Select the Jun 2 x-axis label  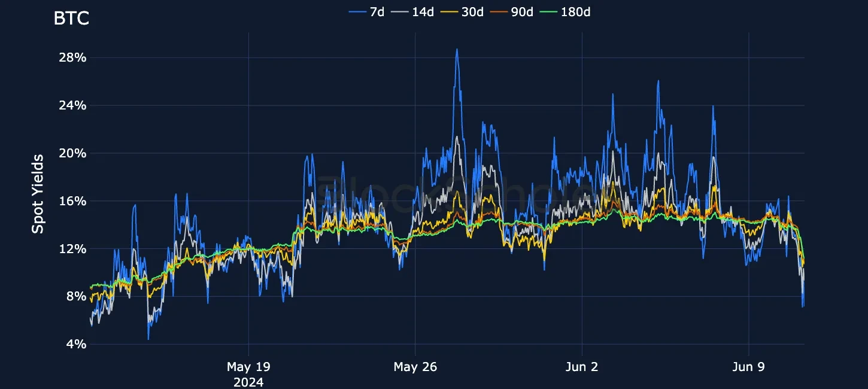(x=582, y=366)
